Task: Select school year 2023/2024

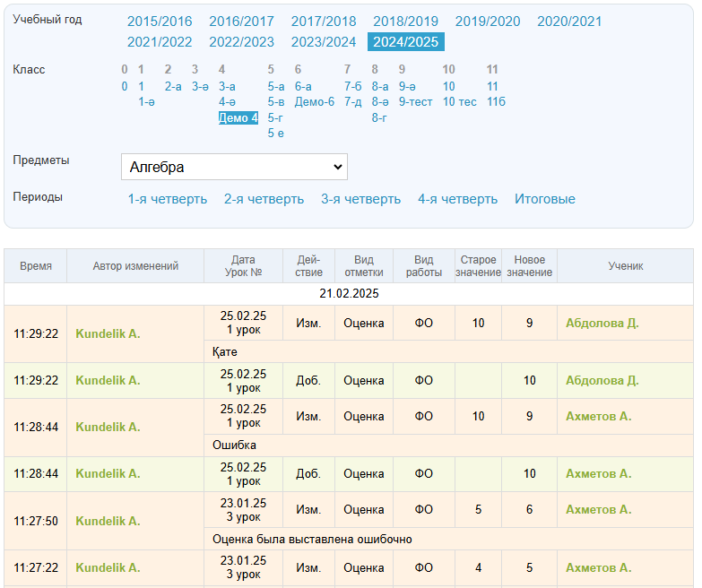Action: [x=324, y=42]
